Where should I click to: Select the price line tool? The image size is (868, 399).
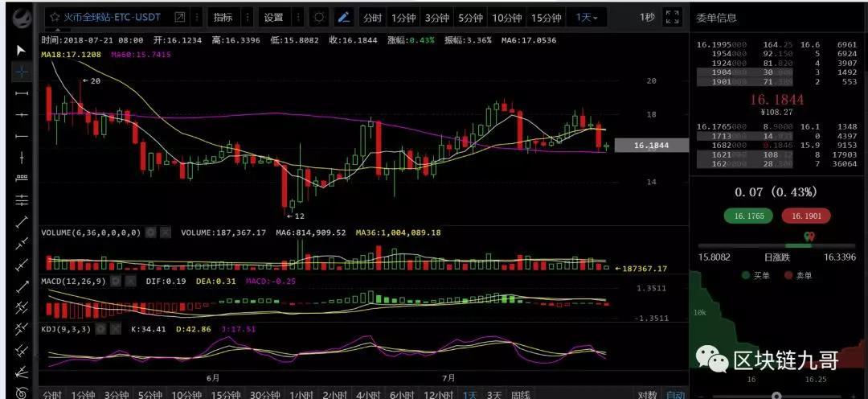(x=22, y=179)
